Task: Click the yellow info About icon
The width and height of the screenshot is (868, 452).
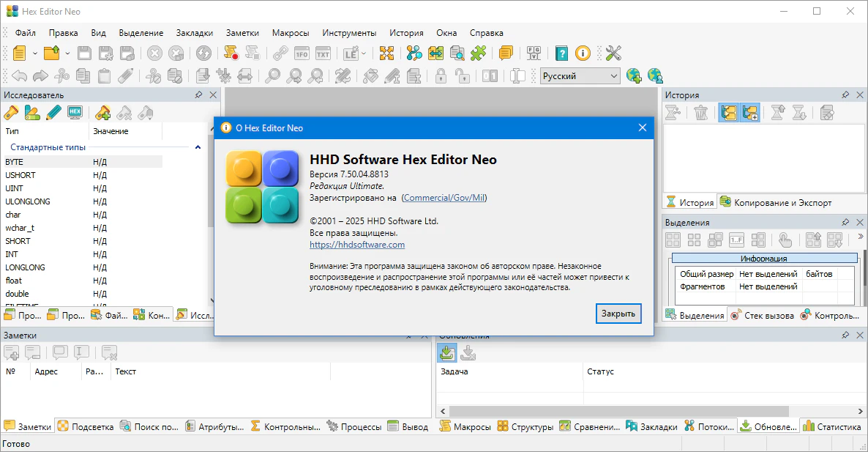Action: [583, 53]
